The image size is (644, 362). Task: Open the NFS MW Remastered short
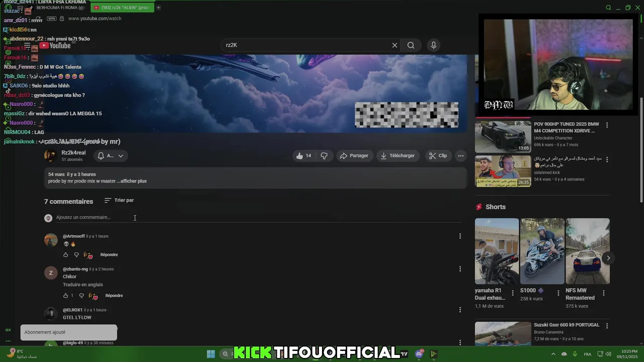[x=587, y=251]
